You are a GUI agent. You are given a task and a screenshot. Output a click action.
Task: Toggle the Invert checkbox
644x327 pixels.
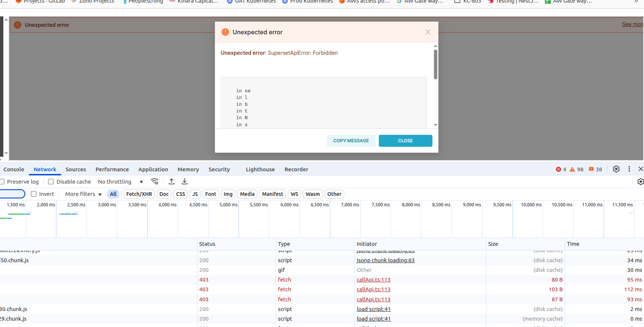click(34, 194)
